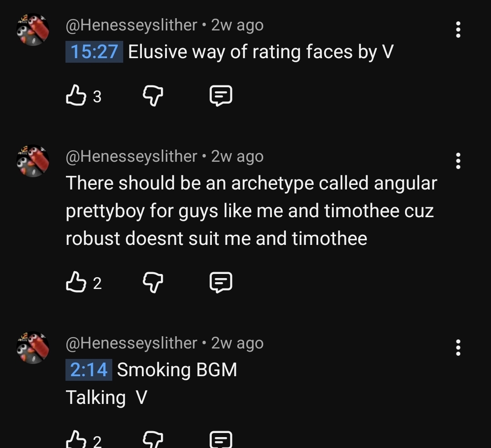
Task: Open three-dot menu for the 15:27 comment
Action: (x=458, y=30)
